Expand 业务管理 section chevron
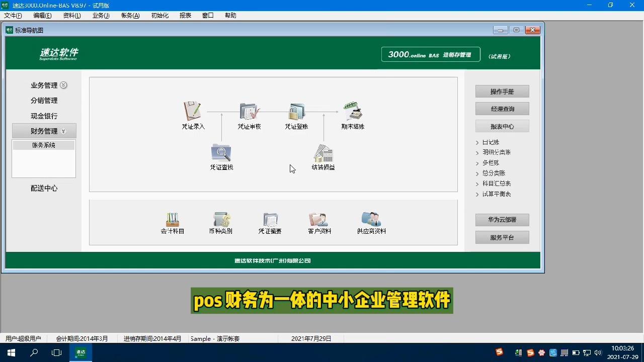 (x=63, y=85)
